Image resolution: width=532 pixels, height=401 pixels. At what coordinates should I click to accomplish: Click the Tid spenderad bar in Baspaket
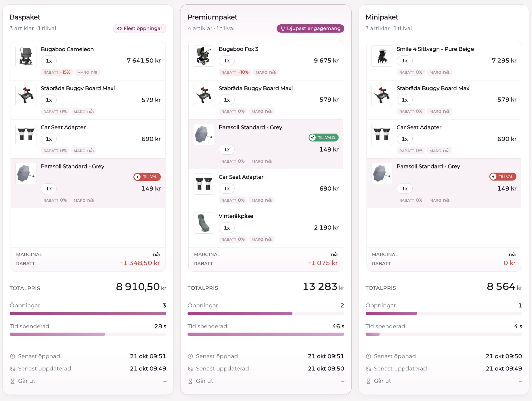point(88,334)
